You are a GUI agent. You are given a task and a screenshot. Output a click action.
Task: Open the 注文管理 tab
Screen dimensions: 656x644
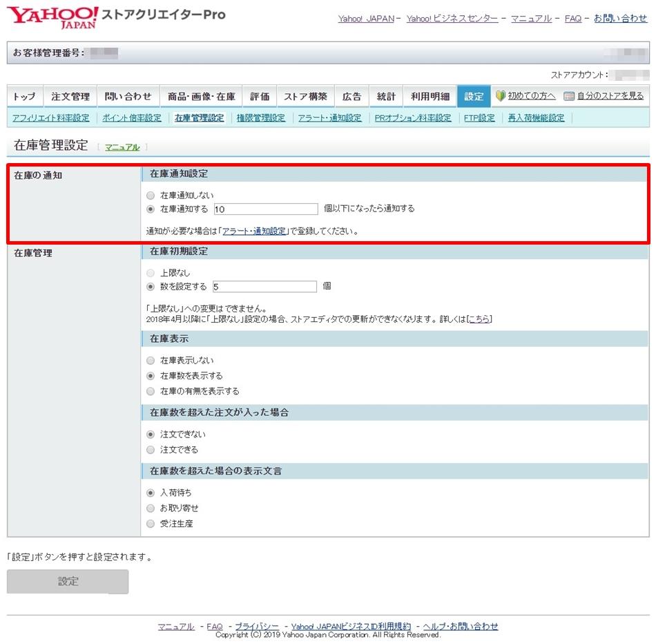tap(70, 96)
